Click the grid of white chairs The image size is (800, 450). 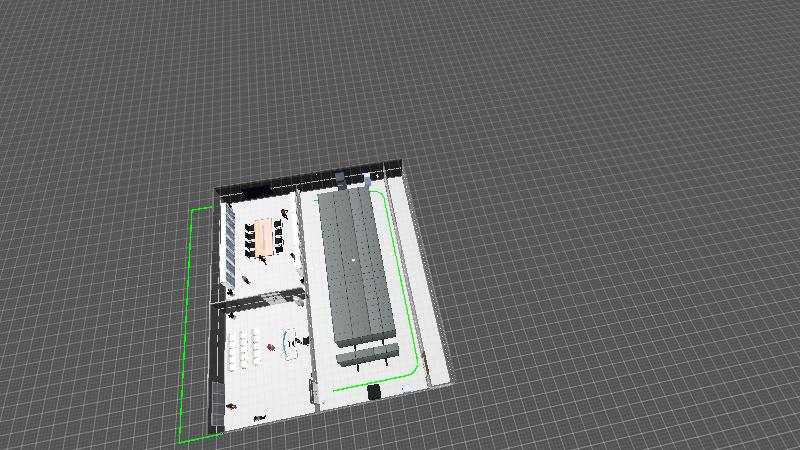243,347
